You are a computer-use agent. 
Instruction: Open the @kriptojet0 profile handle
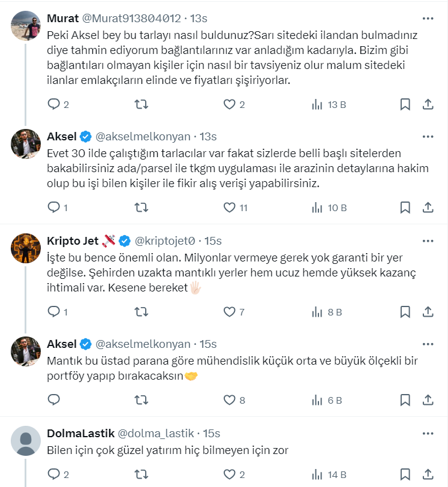coord(165,241)
